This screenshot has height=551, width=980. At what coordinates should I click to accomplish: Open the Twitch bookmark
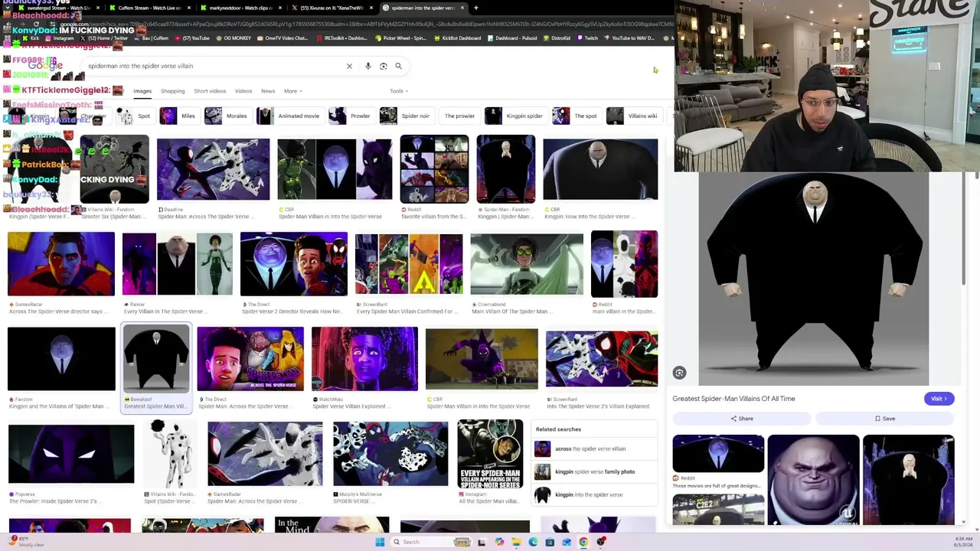[x=587, y=37]
